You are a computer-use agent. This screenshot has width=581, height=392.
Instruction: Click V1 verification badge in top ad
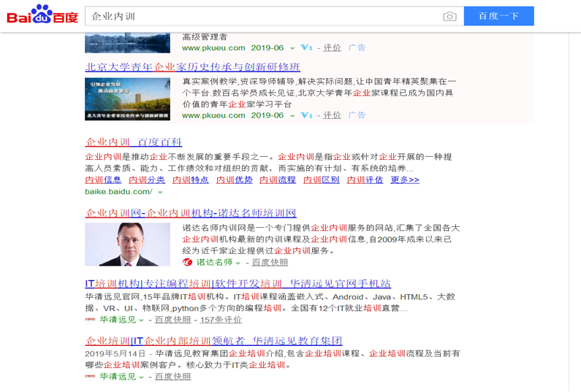[306, 47]
